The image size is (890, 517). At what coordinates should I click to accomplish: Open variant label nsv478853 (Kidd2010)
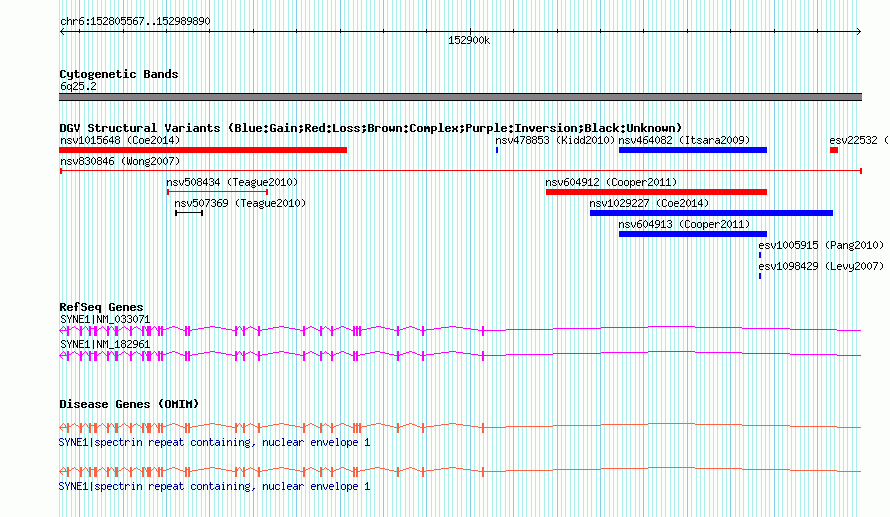click(555, 140)
